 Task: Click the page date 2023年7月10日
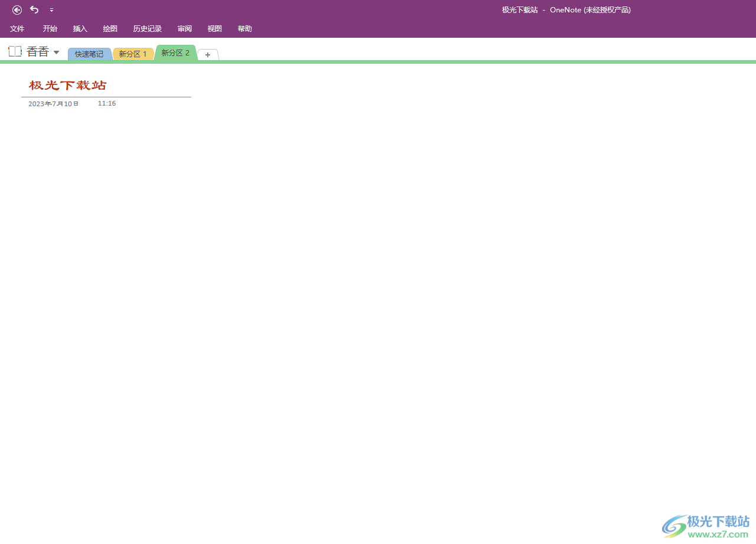coord(54,104)
